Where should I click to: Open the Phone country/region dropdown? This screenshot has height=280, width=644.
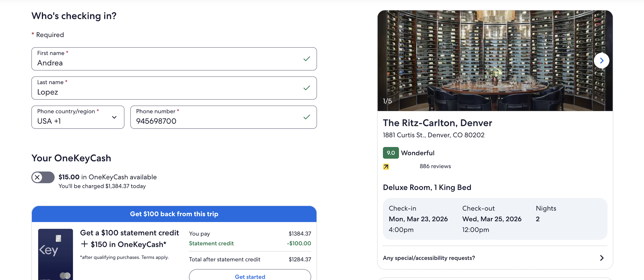(x=78, y=117)
